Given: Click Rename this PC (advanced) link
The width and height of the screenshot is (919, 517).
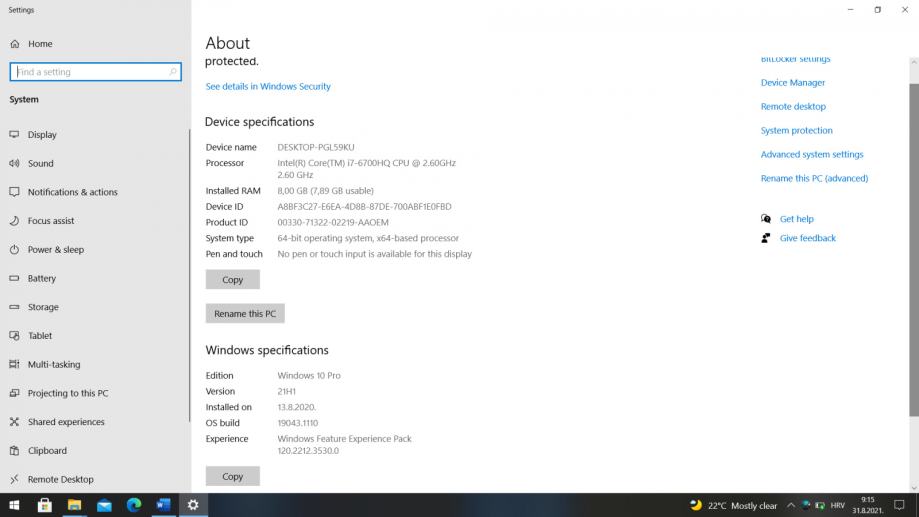Looking at the screenshot, I should point(815,178).
